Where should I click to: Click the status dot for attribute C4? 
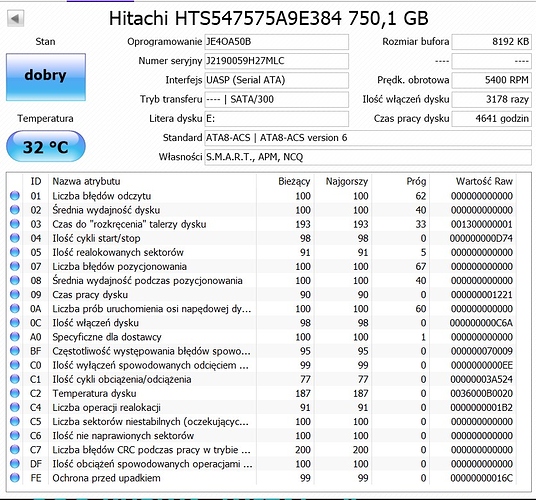(x=15, y=407)
